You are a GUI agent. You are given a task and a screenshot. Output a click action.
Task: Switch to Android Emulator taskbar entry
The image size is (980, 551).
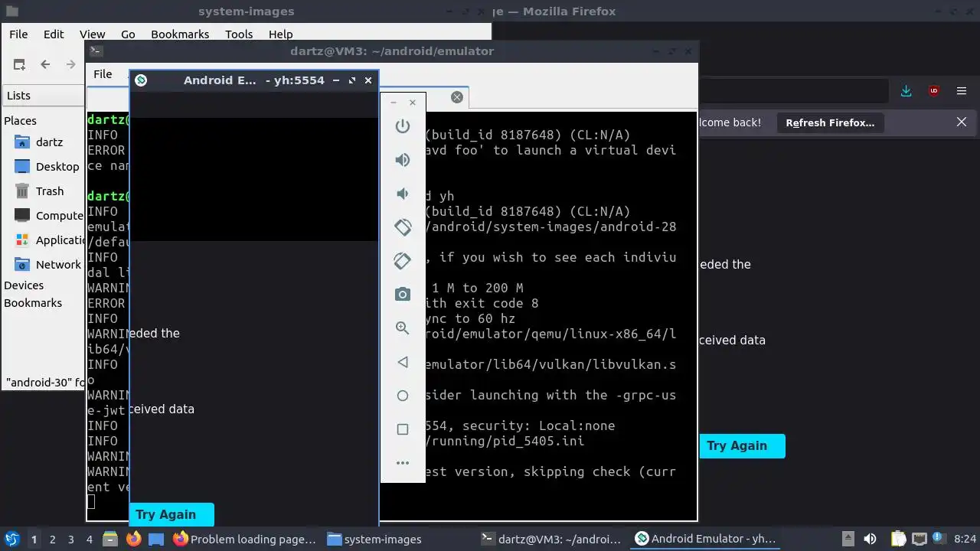point(706,539)
